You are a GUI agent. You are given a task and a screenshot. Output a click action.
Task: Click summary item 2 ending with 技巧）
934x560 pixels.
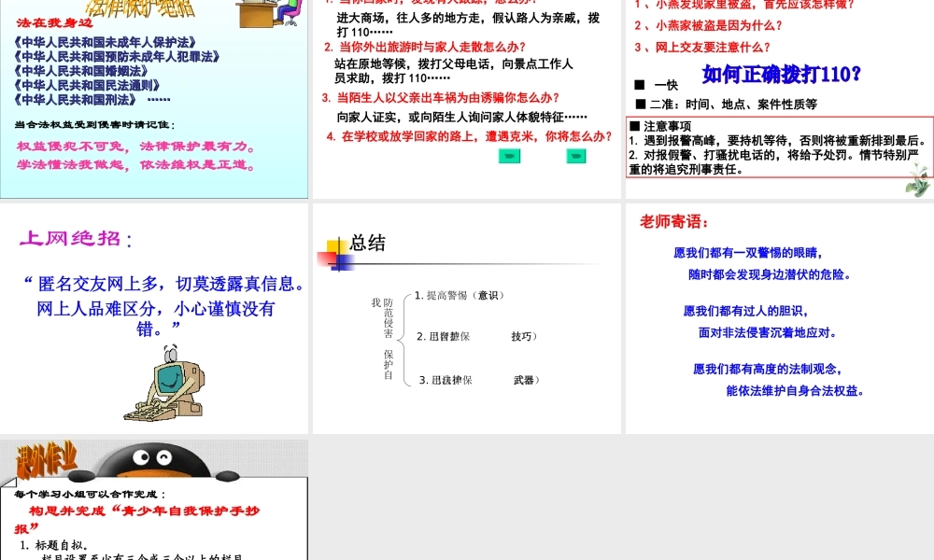click(x=476, y=336)
